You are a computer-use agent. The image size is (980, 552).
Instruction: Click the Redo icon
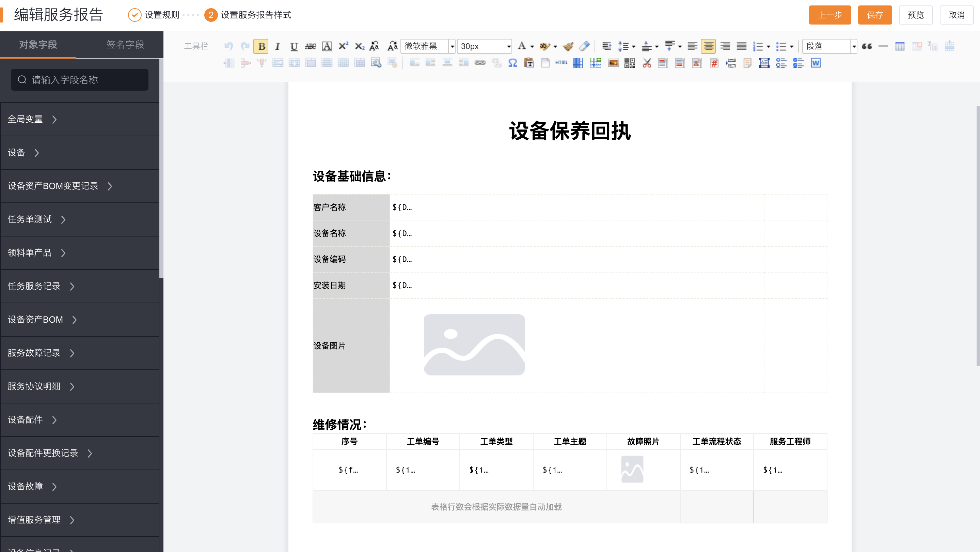pos(244,46)
